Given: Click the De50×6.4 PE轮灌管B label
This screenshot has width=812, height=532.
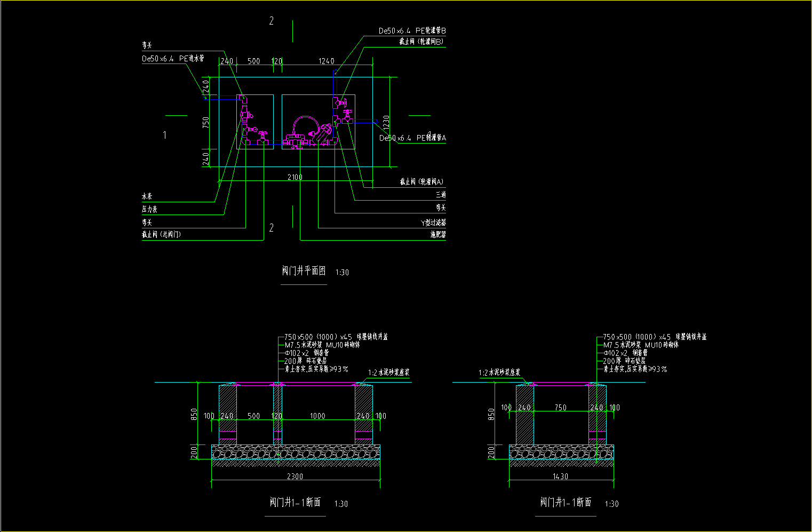Looking at the screenshot, I should point(412,31).
